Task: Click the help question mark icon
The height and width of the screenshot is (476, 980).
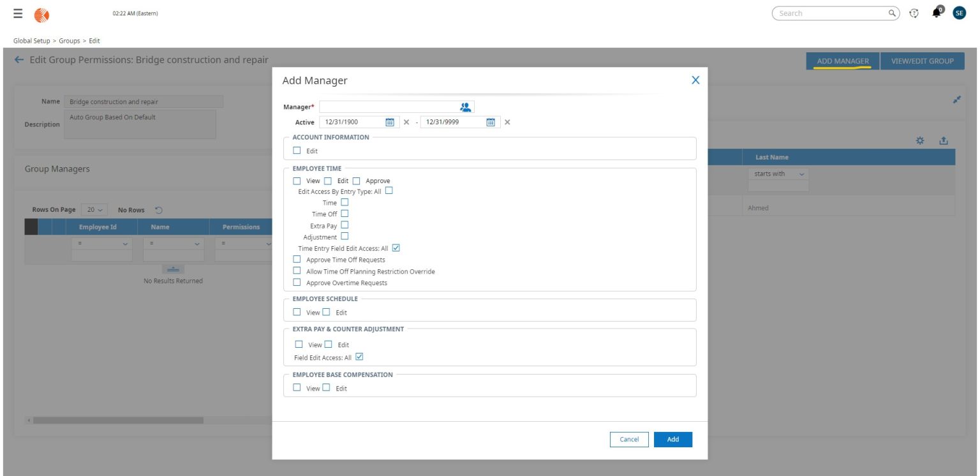Action: (914, 12)
